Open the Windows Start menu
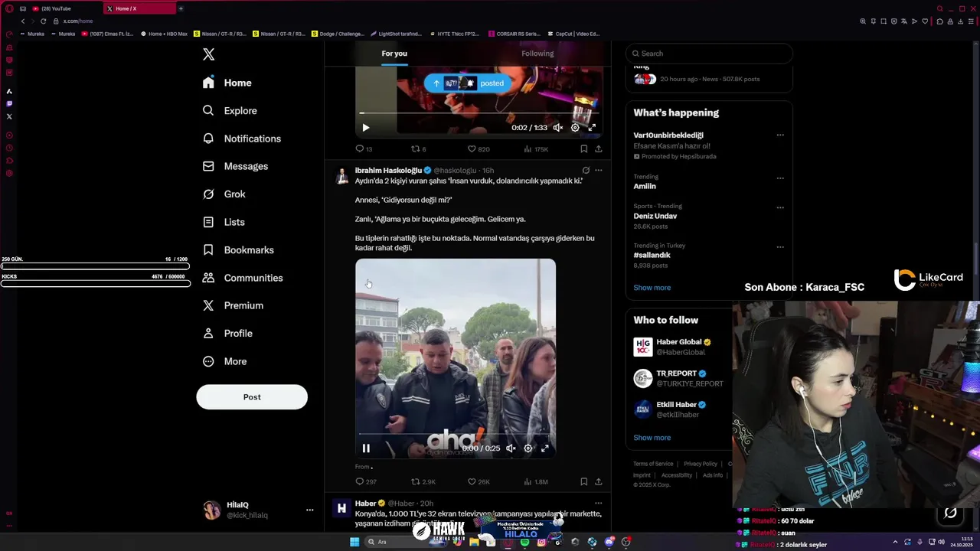The height and width of the screenshot is (551, 980). pyautogui.click(x=354, y=542)
